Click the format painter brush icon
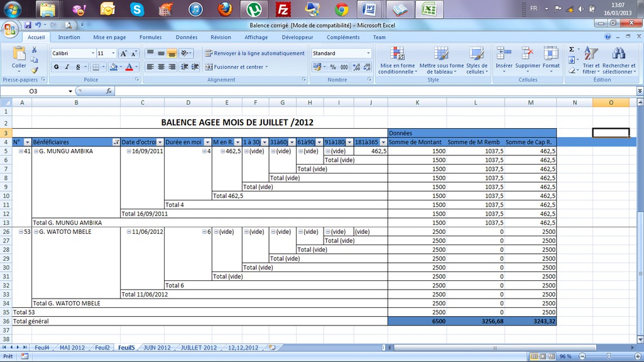This screenshot has height=362, width=644. point(35,70)
